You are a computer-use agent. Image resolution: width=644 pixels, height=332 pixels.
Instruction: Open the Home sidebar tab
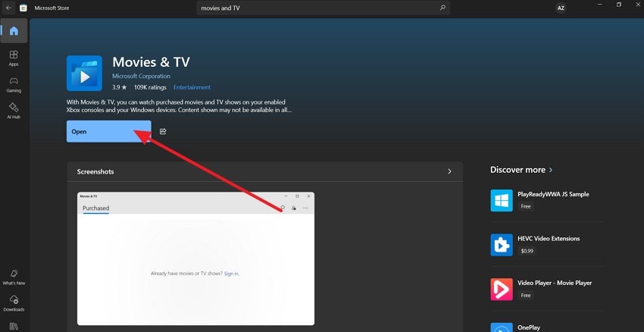coord(14,31)
